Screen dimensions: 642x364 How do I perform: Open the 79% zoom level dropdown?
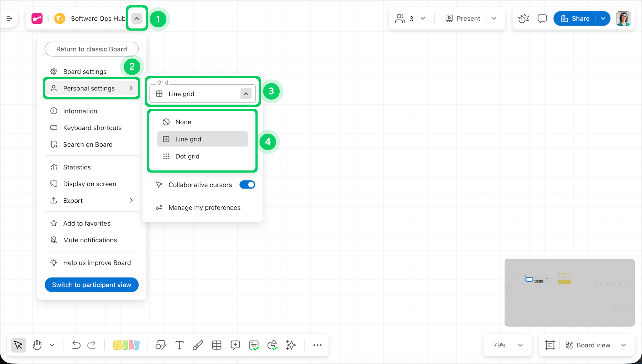click(508, 345)
